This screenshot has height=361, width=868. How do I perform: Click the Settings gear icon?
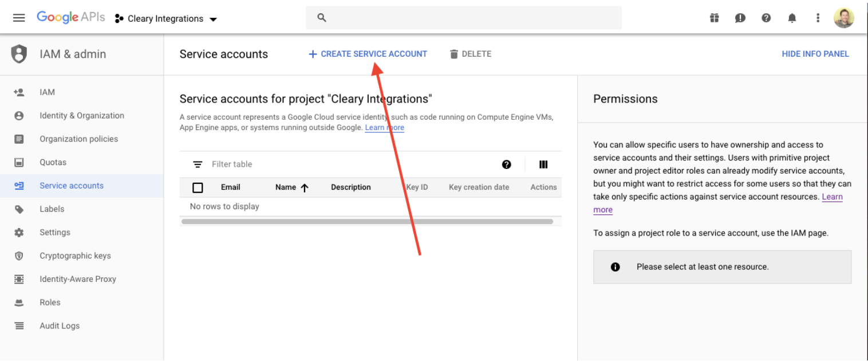(19, 233)
